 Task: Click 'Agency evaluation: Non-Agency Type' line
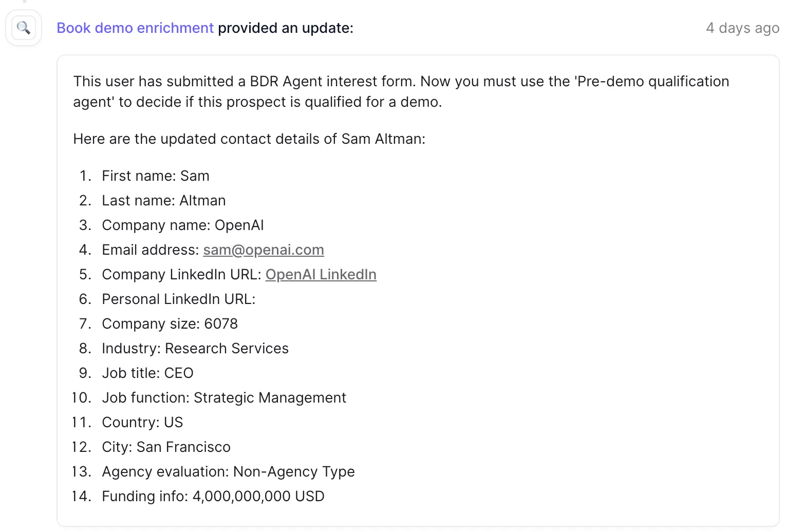coord(228,472)
